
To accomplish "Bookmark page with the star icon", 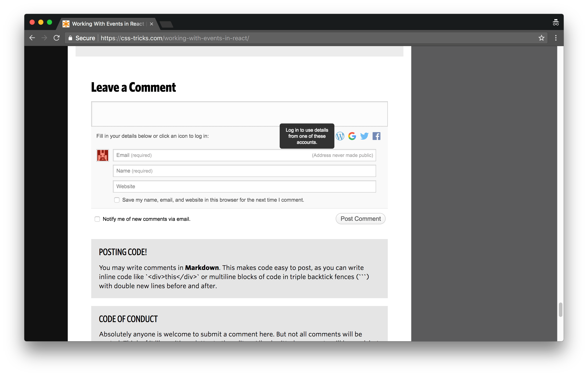I will click(541, 38).
